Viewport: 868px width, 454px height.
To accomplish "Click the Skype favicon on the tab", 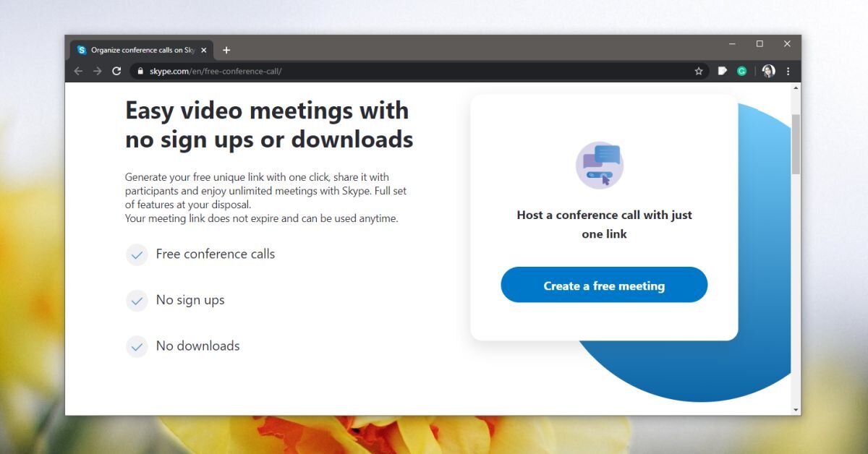I will point(82,50).
